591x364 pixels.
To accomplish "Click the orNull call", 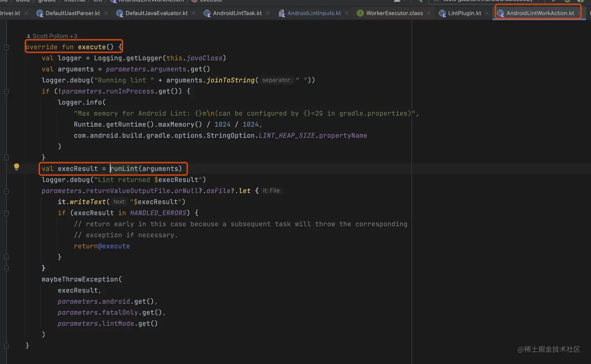I will pos(186,191).
